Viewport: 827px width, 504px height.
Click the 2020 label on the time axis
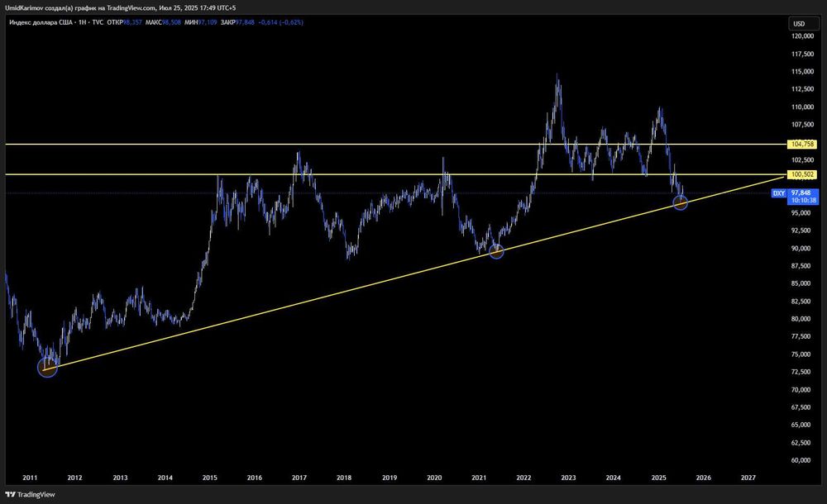(x=434, y=478)
